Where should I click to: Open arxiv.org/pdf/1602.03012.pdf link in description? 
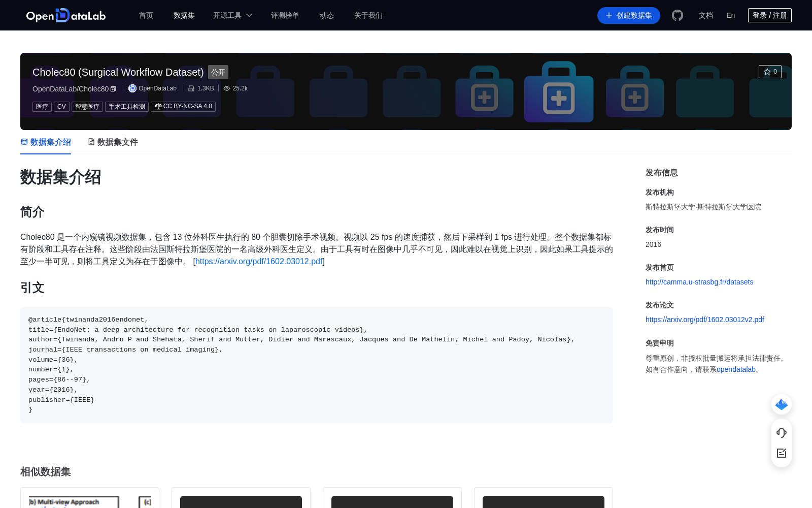(x=259, y=261)
